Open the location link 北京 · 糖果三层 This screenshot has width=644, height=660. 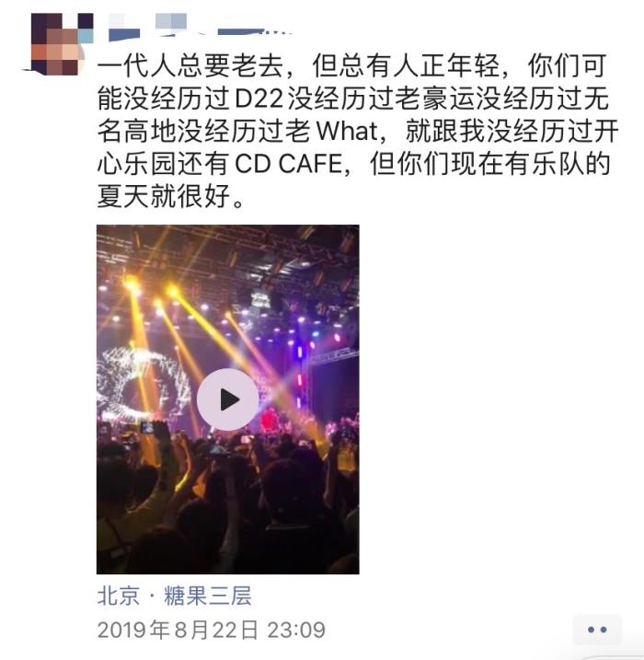174,596
